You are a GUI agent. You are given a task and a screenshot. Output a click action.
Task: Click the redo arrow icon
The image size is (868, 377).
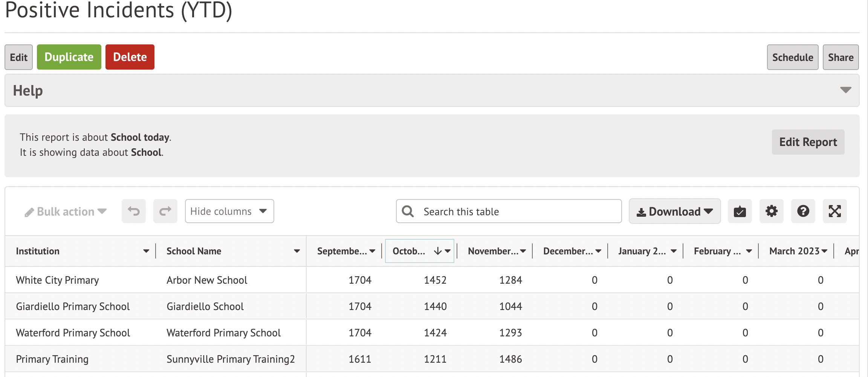coord(165,211)
